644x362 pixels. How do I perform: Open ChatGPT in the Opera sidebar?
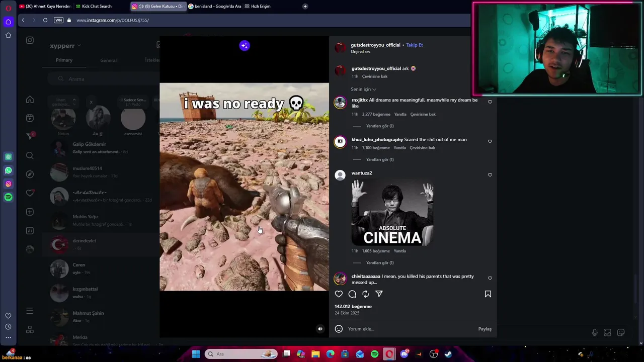[x=8, y=157]
